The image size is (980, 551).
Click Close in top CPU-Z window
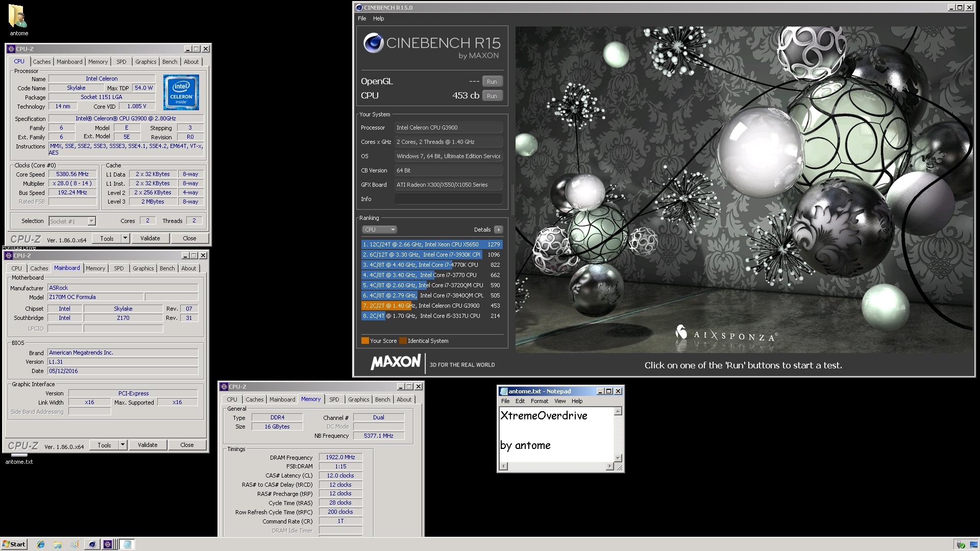189,238
